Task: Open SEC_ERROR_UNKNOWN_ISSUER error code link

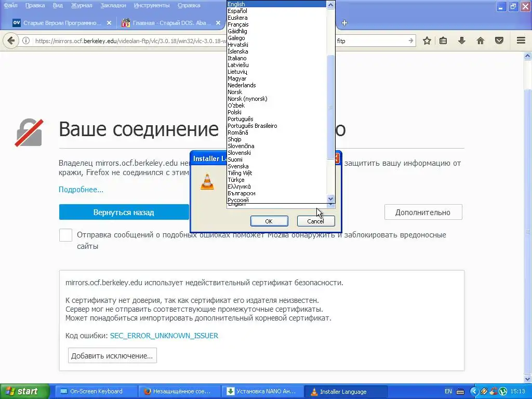Action: [164, 336]
